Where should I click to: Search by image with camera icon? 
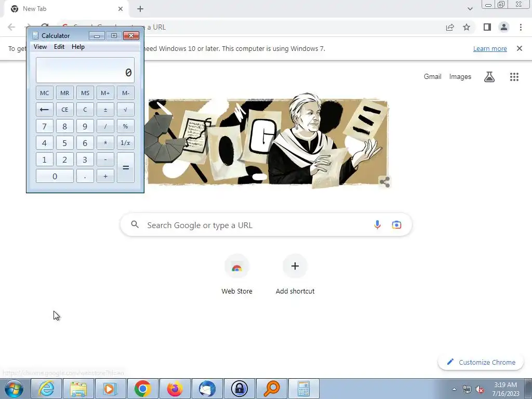396,224
